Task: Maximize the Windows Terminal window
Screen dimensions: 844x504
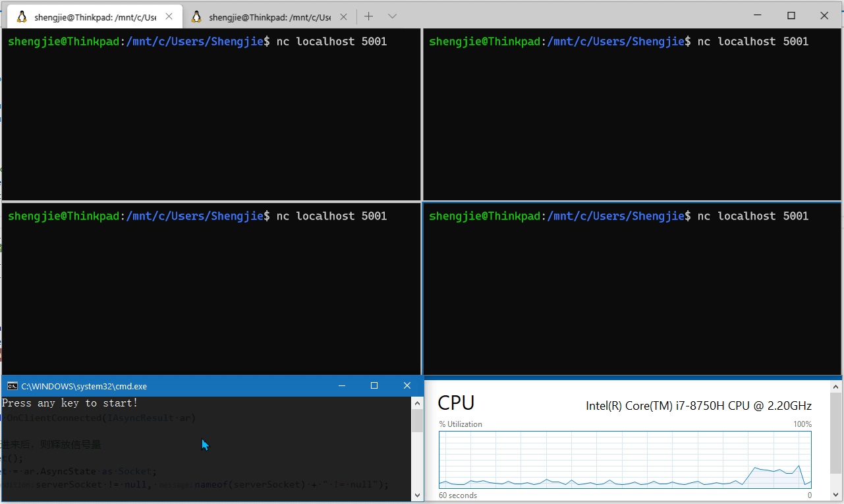Action: 791,16
